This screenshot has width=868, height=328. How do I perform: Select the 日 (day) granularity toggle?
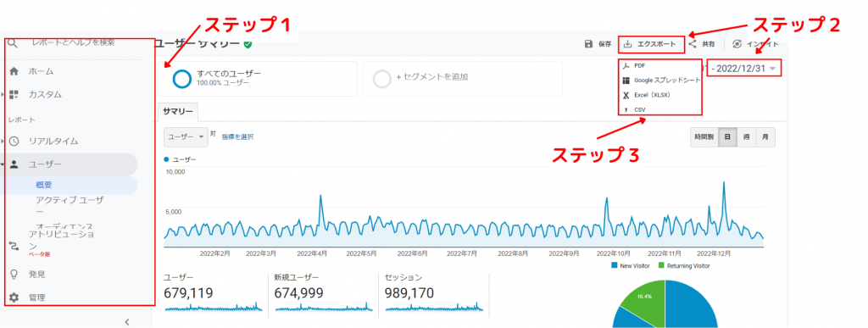coord(727,137)
